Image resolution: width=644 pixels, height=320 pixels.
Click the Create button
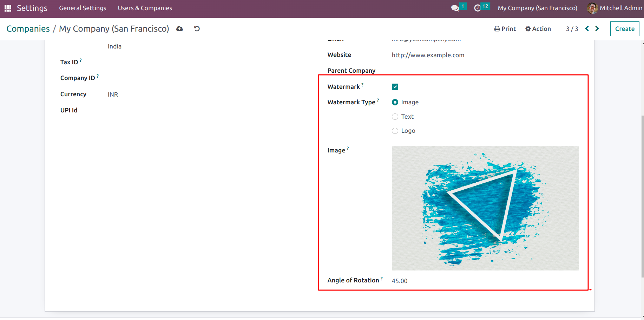tap(625, 29)
